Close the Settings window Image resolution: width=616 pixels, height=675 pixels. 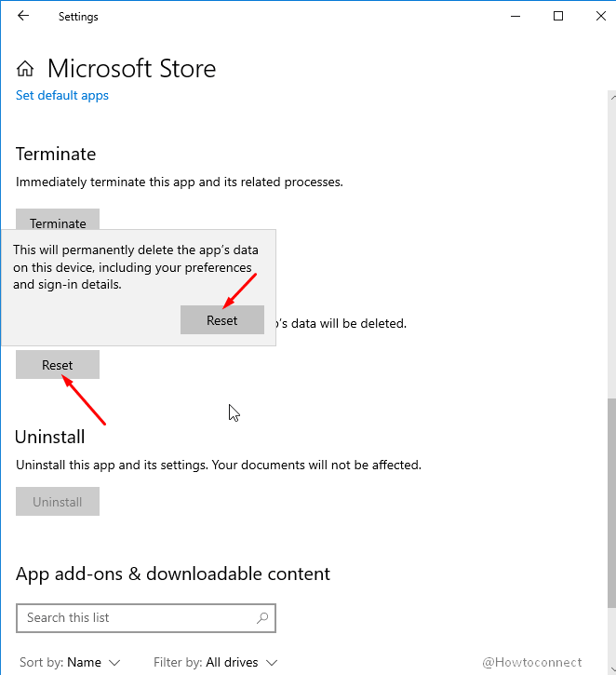[601, 17]
